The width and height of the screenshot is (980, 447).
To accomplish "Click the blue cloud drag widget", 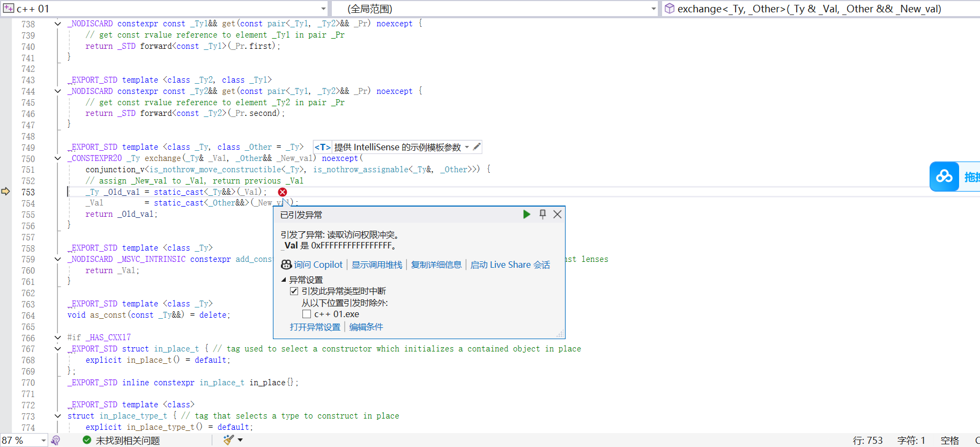I will pyautogui.click(x=945, y=177).
